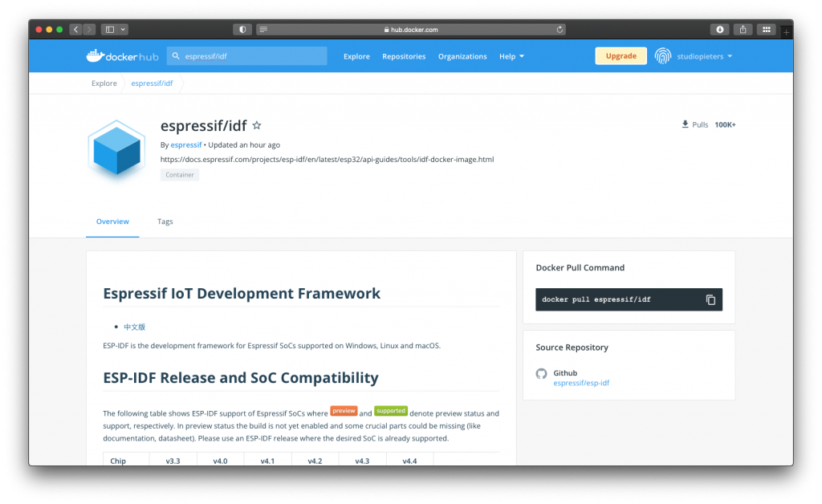The height and width of the screenshot is (504, 822).
Task: Click the orange preview badge
Action: click(344, 411)
